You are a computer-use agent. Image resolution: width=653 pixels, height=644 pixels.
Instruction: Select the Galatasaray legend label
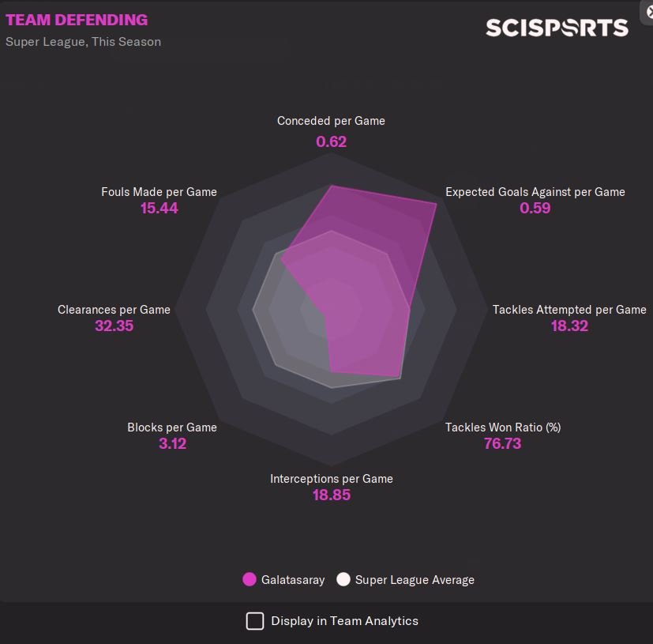293,580
